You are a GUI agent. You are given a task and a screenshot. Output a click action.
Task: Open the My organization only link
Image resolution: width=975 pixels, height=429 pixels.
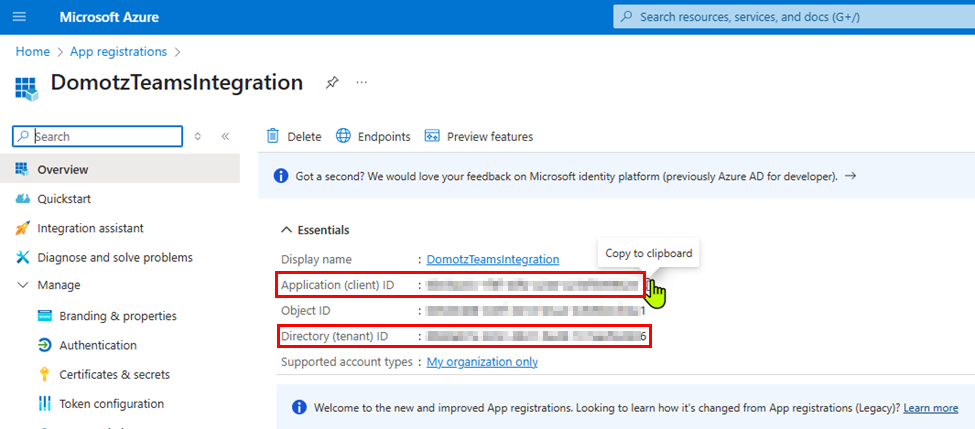point(482,362)
